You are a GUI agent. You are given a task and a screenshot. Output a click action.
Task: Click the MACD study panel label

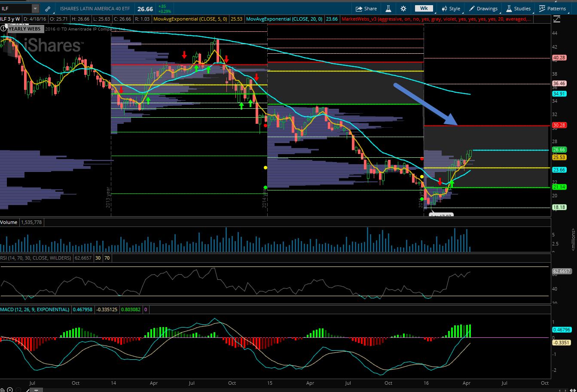click(x=35, y=309)
